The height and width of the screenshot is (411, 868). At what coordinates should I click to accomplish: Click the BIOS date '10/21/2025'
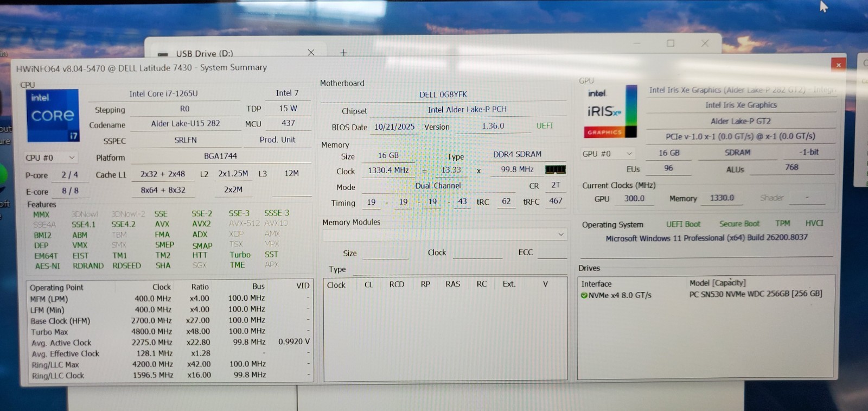tap(394, 127)
